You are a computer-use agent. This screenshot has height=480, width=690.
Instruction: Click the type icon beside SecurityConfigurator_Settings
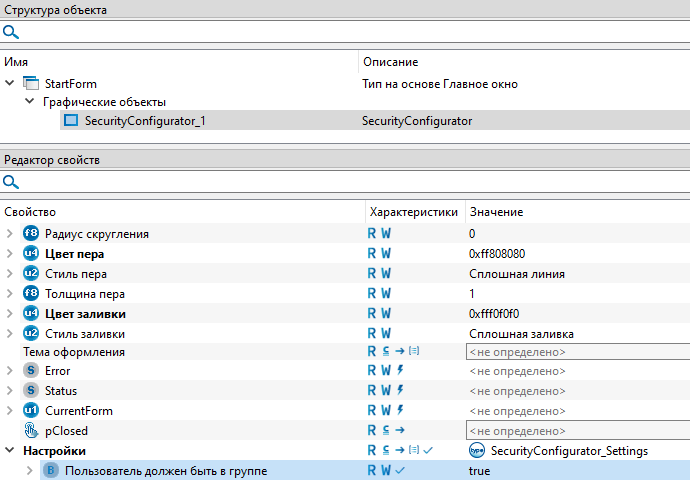[477, 451]
